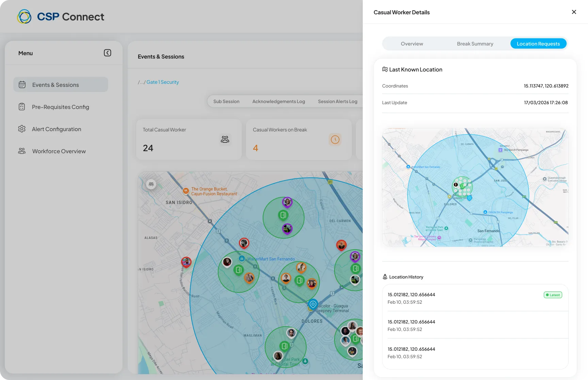Open the Sub Session tab
588x380 pixels.
226,101
